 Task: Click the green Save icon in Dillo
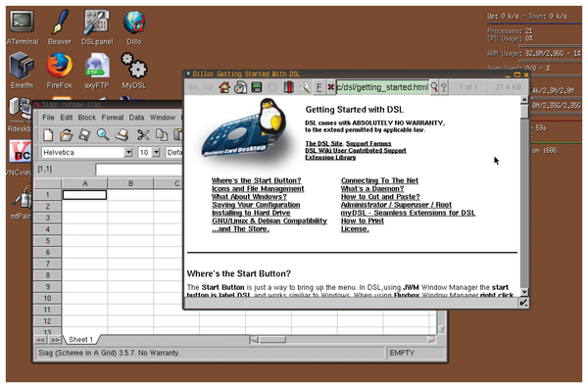click(x=257, y=87)
